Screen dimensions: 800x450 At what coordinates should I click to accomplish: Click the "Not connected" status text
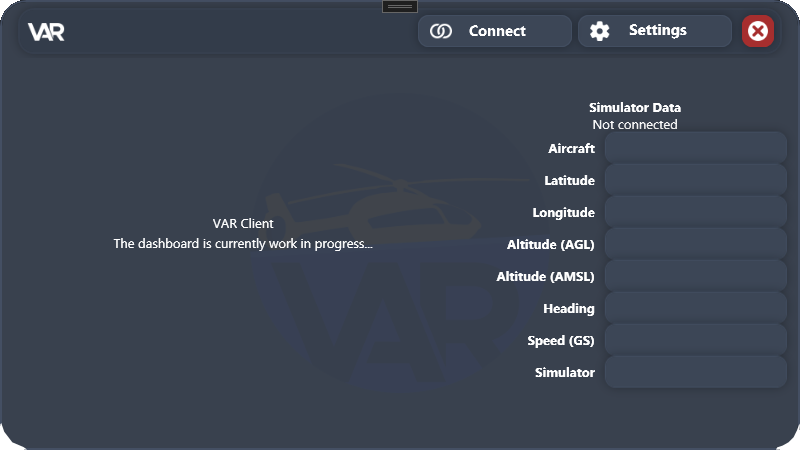635,125
